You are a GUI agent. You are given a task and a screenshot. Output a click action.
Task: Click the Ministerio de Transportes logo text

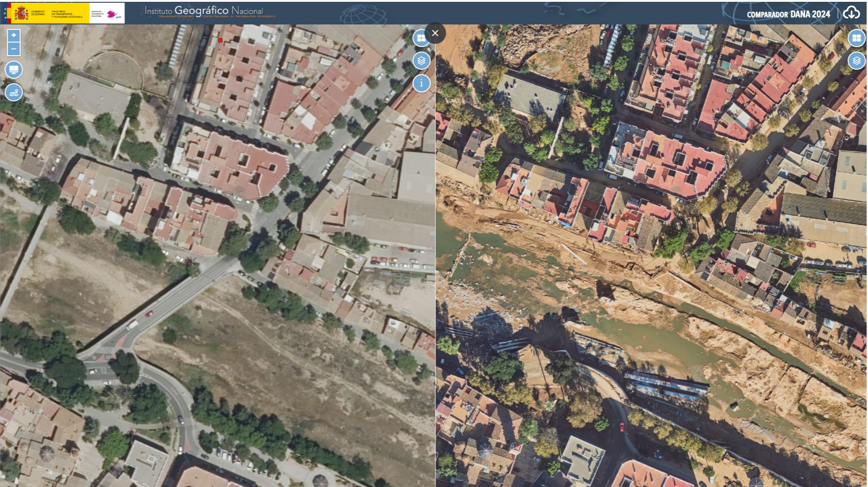click(67, 14)
